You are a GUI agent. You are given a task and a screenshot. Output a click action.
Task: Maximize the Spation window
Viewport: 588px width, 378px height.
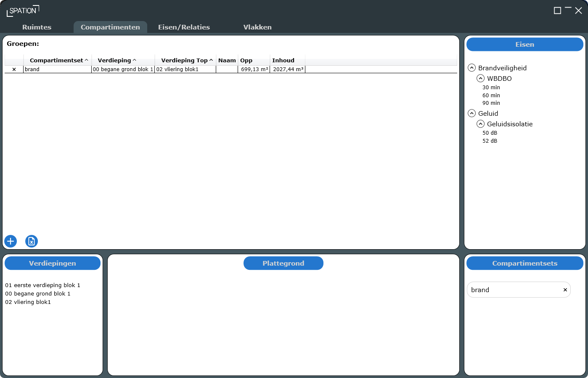click(x=557, y=11)
